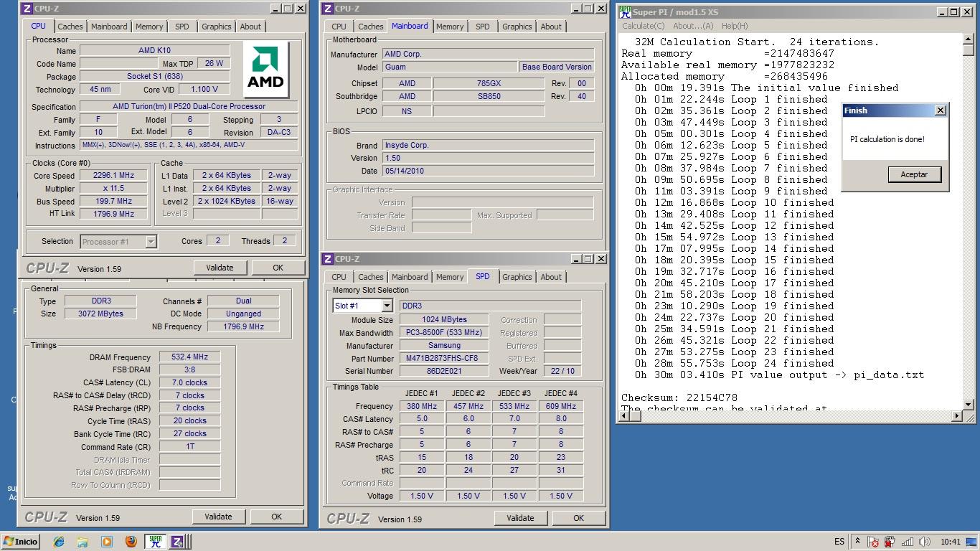Viewport: 980px width, 551px height.
Task: Switch to Super PI taskbar button
Action: click(x=156, y=542)
